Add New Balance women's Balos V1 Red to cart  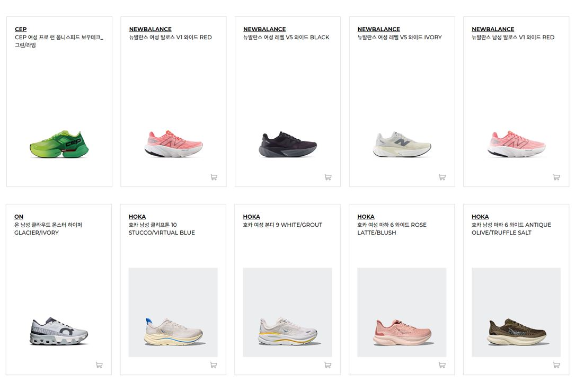[214, 177]
